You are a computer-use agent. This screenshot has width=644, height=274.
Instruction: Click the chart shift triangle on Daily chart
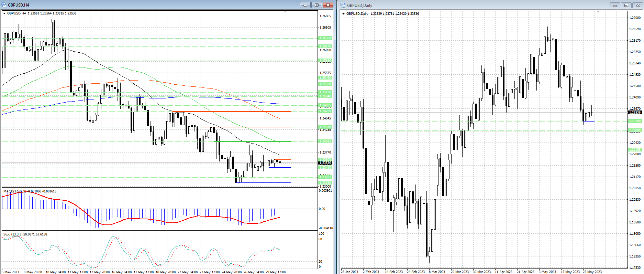(598, 12)
